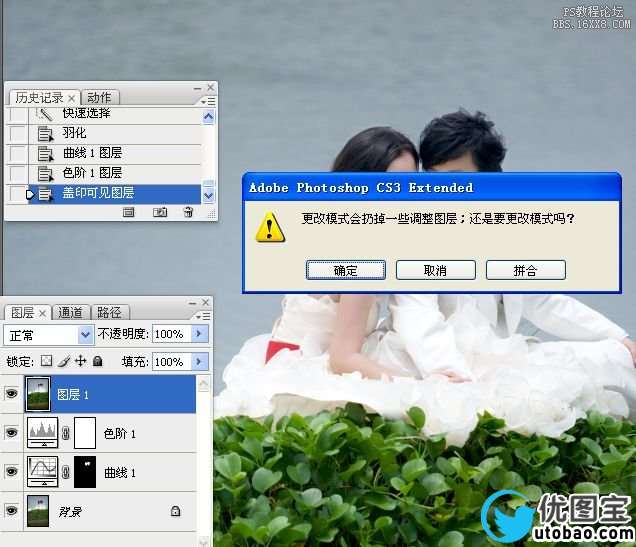Open the layers panel flyout menu
The height and width of the screenshot is (547, 636).
pos(203,316)
